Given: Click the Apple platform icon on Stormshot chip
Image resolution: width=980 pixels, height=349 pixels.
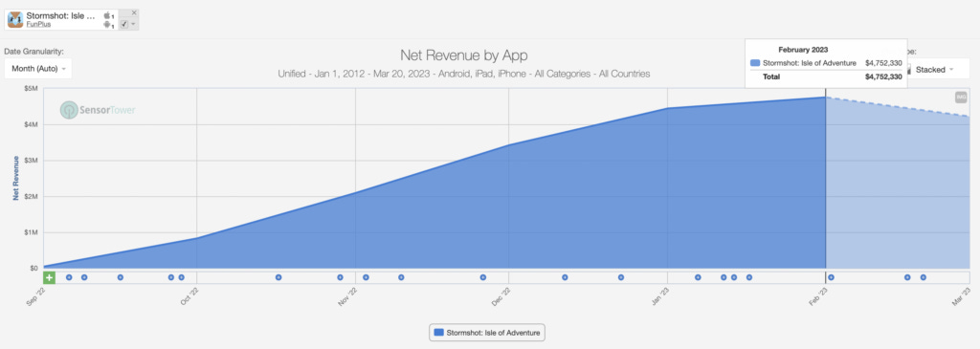Looking at the screenshot, I should [107, 15].
